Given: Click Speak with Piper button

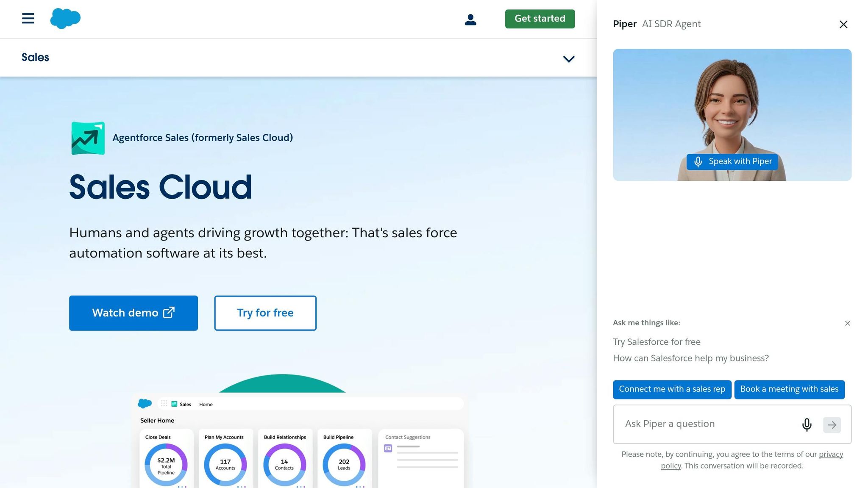Looking at the screenshot, I should [732, 162].
